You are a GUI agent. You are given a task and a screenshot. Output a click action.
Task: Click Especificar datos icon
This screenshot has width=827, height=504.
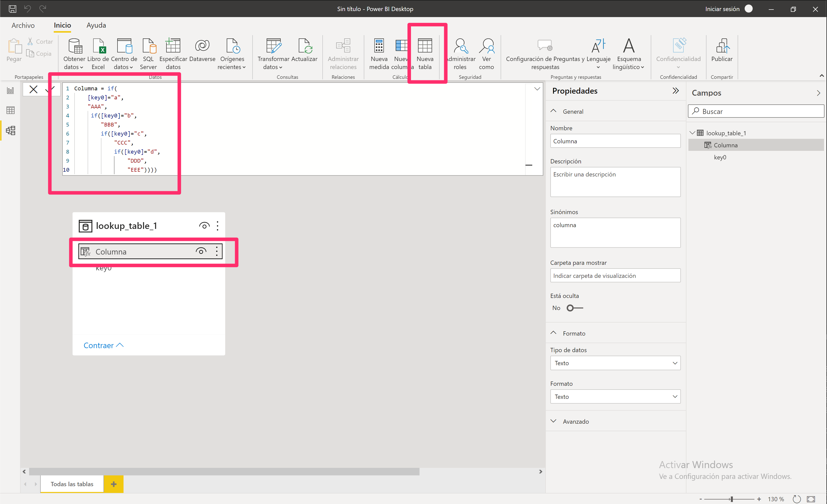click(173, 46)
